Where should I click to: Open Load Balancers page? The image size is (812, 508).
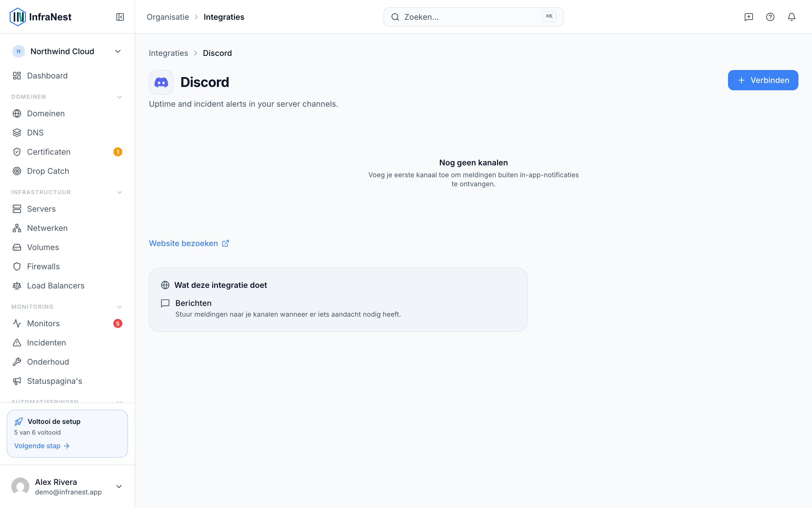[x=67, y=286]
